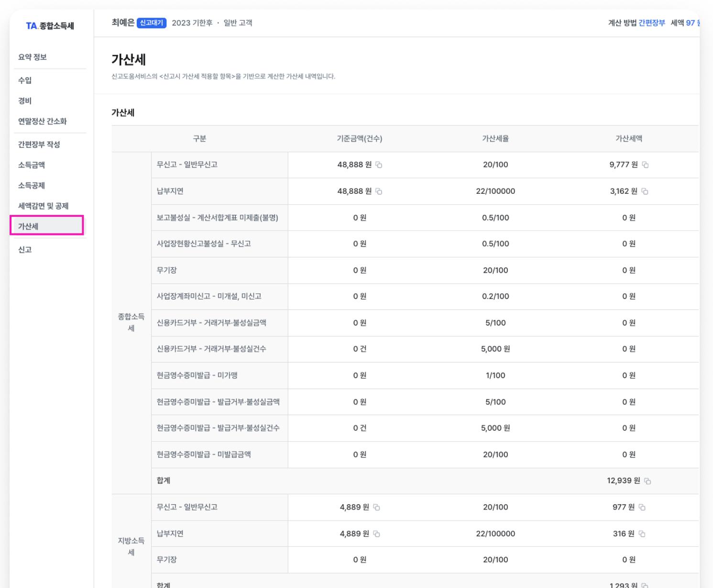
Task: Go to 수입 sidebar menu
Action: click(x=25, y=80)
